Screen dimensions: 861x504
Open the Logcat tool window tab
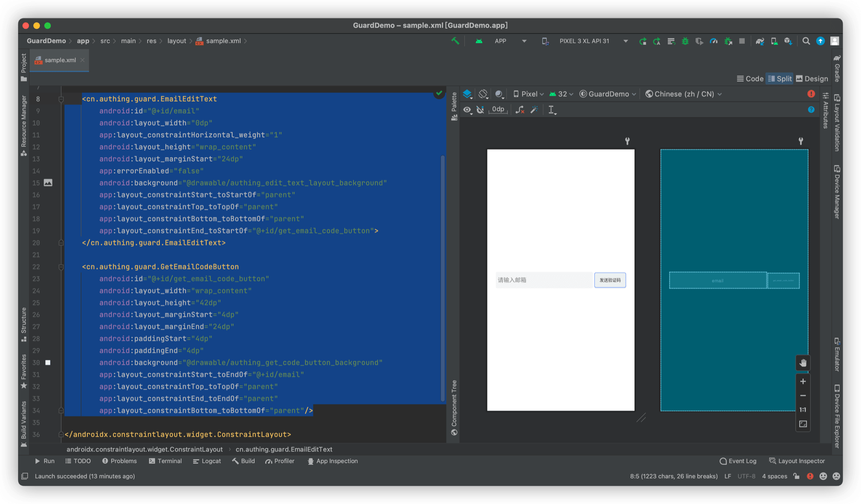click(x=207, y=461)
